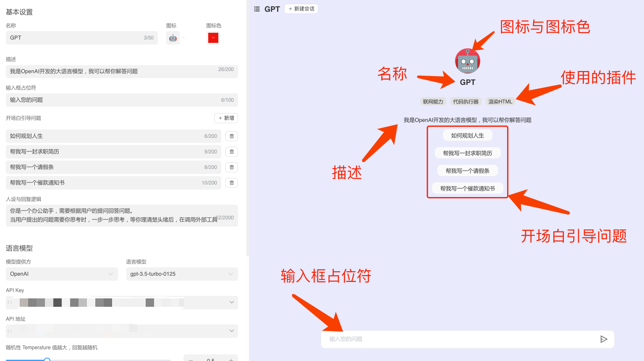Toggle the 联网能力 plugin chip
Screen dimensions: 644x361
click(x=433, y=101)
